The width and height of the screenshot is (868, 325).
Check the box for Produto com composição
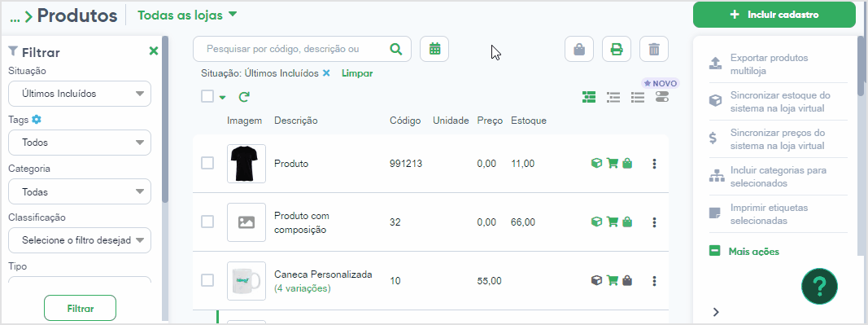pos(207,222)
